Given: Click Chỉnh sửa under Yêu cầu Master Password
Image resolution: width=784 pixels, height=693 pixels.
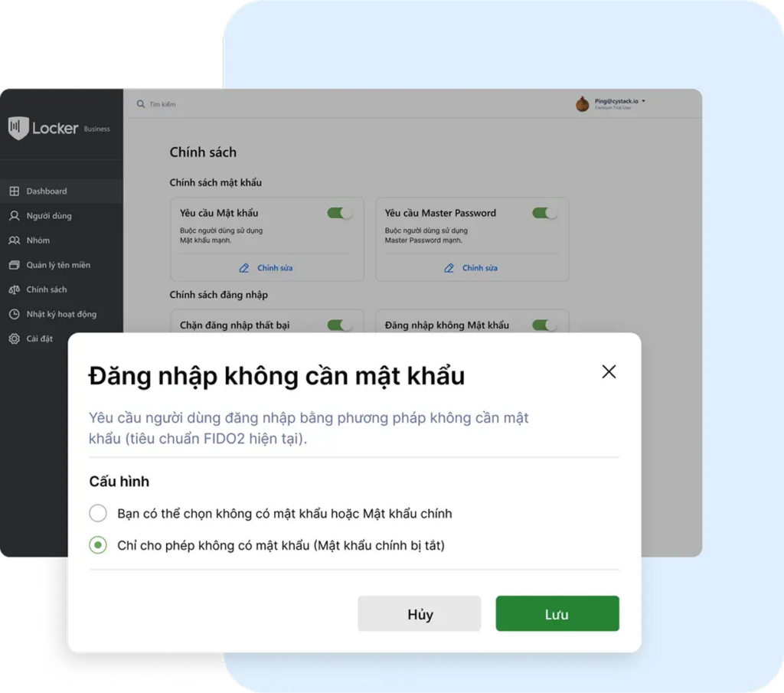Looking at the screenshot, I should pos(471,268).
